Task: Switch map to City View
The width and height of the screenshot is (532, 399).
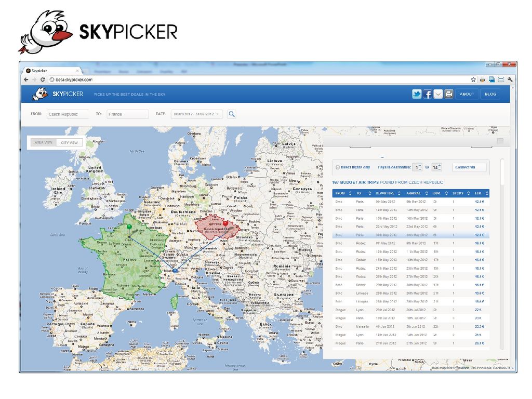Action: coord(70,142)
